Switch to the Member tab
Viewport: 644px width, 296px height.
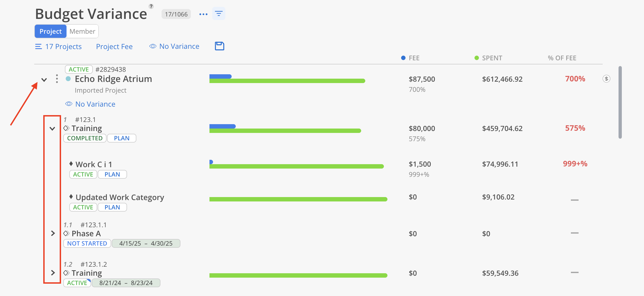[x=82, y=32]
